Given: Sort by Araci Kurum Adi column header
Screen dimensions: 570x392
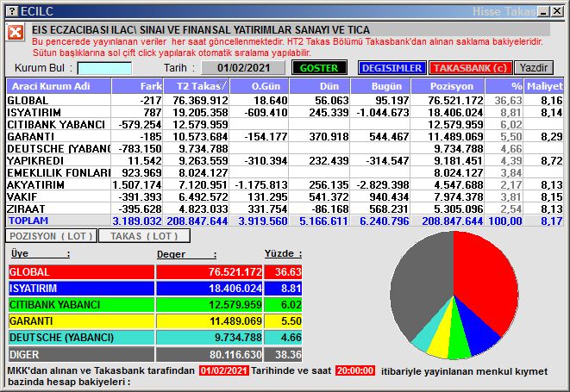Looking at the screenshot, I should (x=59, y=86).
